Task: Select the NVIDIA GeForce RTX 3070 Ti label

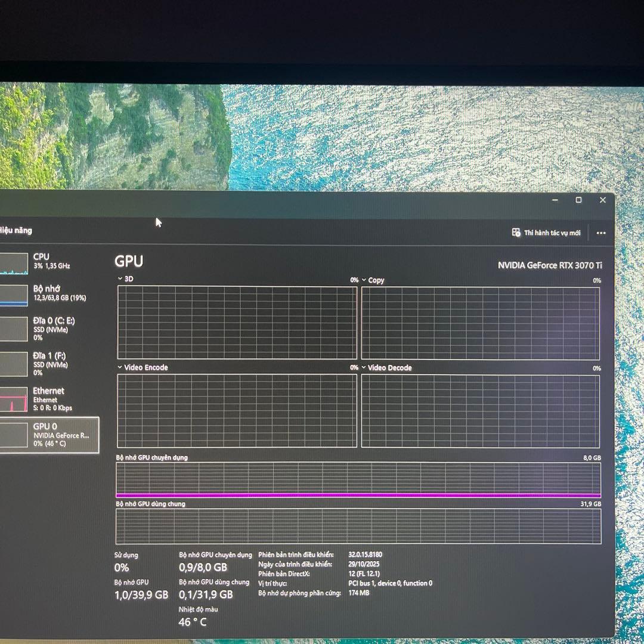Action: [549, 265]
